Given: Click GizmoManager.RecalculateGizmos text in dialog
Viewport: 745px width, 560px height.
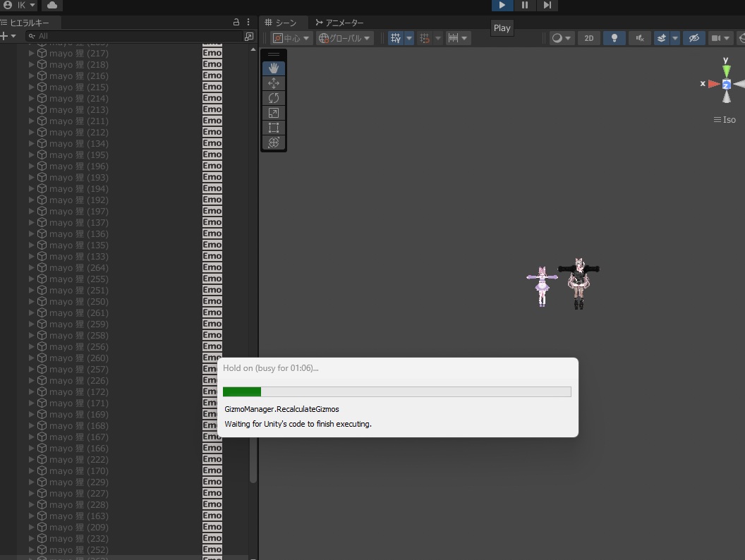Looking at the screenshot, I should coord(281,409).
